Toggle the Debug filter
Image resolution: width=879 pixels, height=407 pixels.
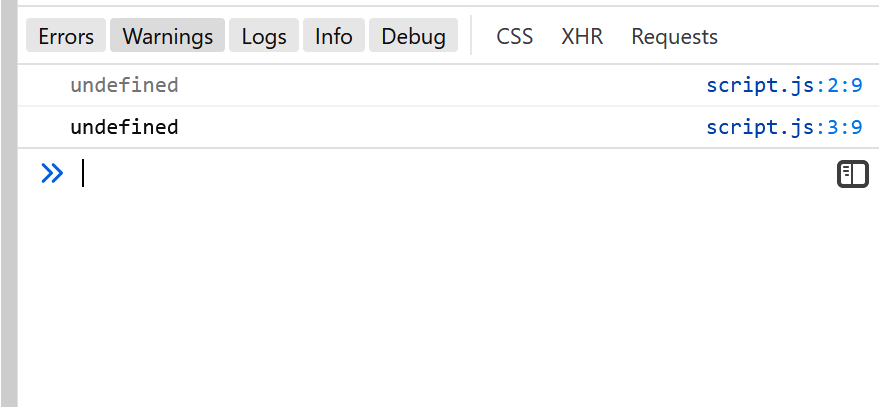414,36
